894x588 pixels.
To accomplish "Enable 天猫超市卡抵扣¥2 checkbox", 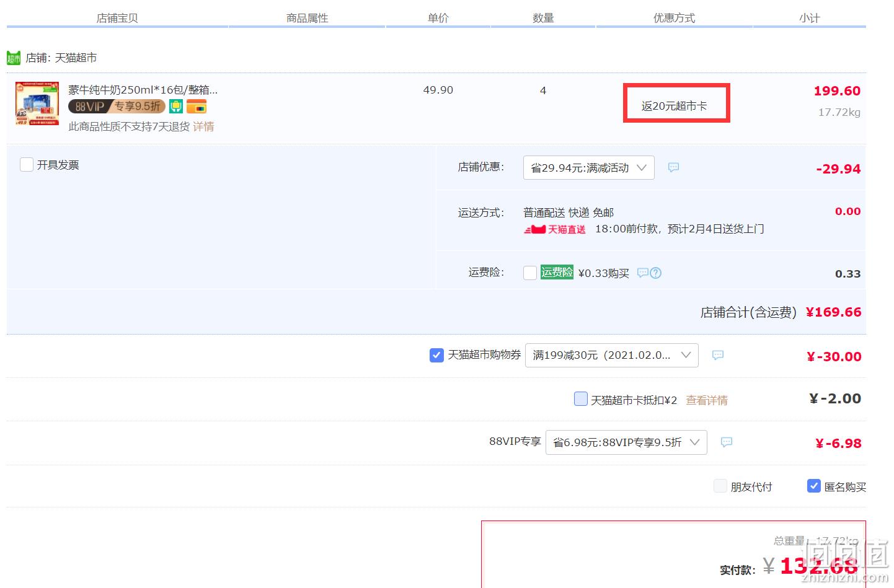I will coord(581,398).
